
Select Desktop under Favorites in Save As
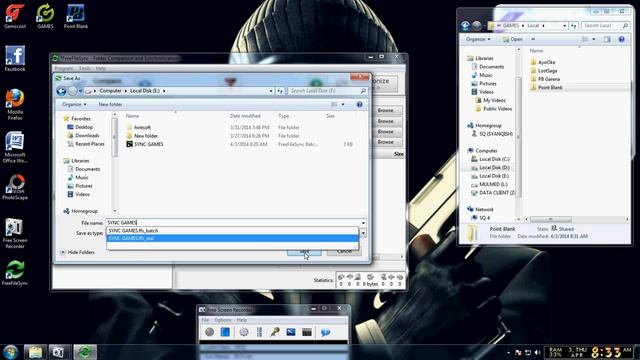pyautogui.click(x=84, y=127)
